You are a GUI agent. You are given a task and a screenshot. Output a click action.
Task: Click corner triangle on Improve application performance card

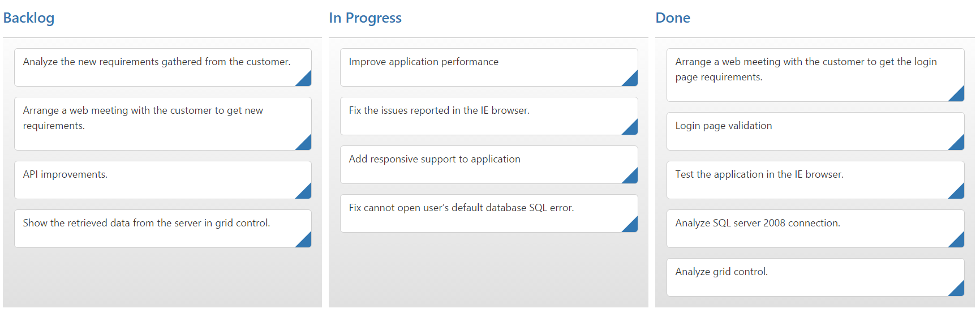coord(632,80)
